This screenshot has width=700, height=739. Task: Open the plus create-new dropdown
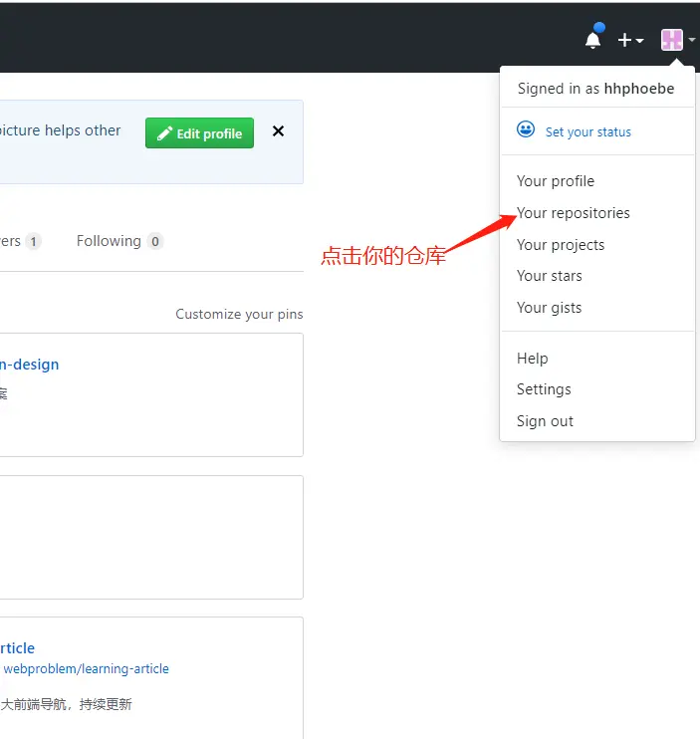pyautogui.click(x=630, y=40)
